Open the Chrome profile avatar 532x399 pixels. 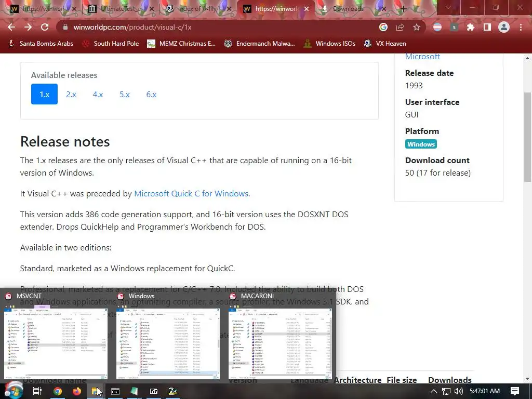click(504, 27)
